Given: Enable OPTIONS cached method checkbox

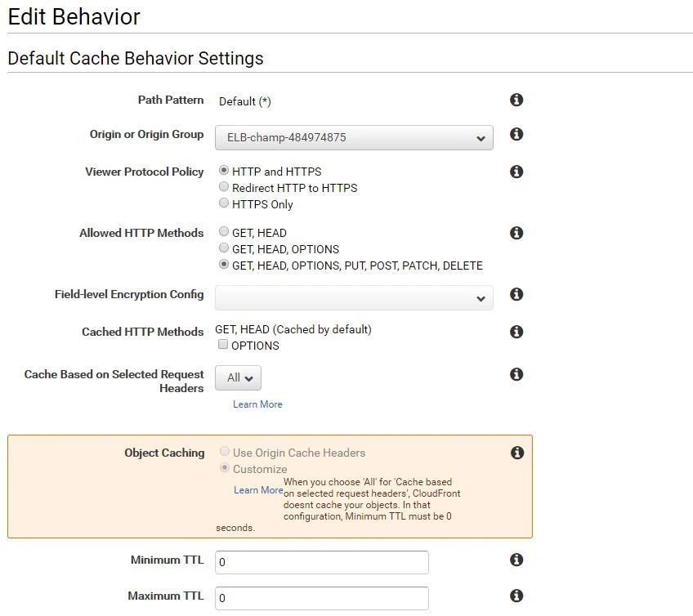Looking at the screenshot, I should point(223,345).
